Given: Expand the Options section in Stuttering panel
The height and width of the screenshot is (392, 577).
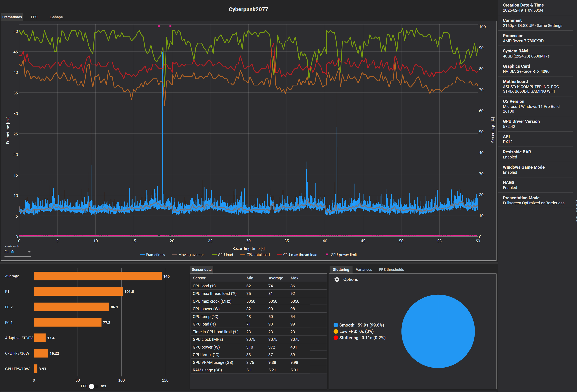Looking at the screenshot, I should click(350, 279).
